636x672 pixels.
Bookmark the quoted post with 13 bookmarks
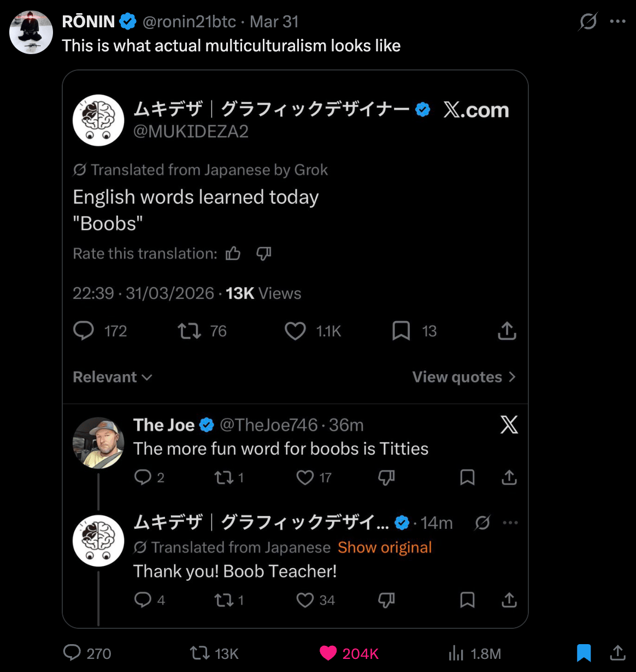[x=401, y=331]
